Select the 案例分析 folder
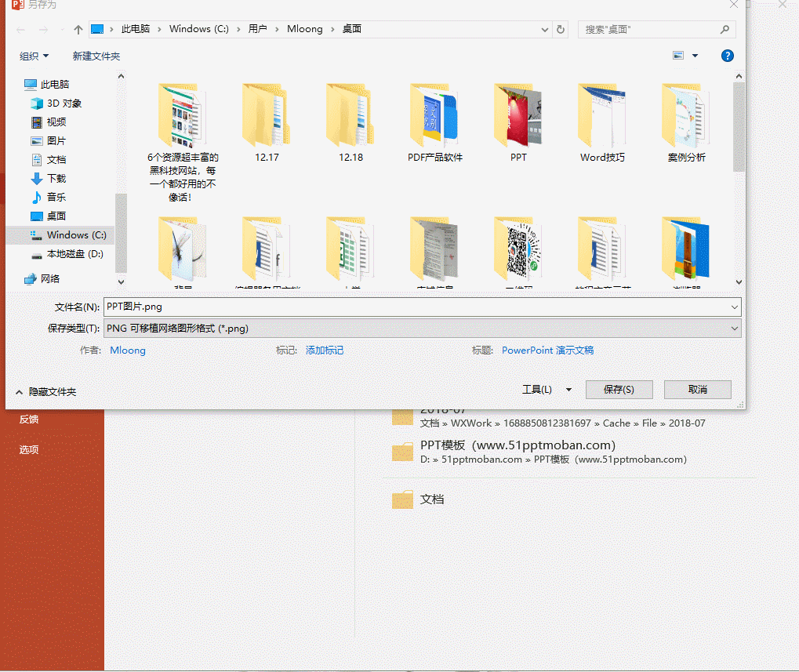 point(686,118)
